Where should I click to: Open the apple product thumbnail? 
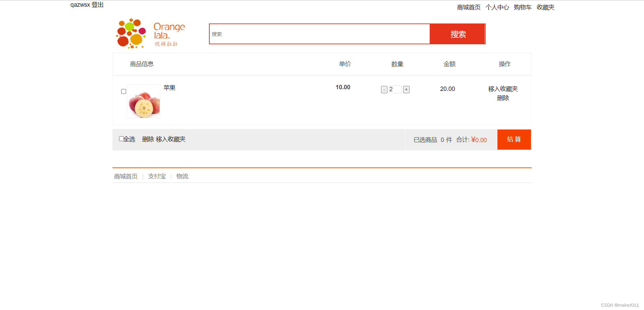coord(144,101)
